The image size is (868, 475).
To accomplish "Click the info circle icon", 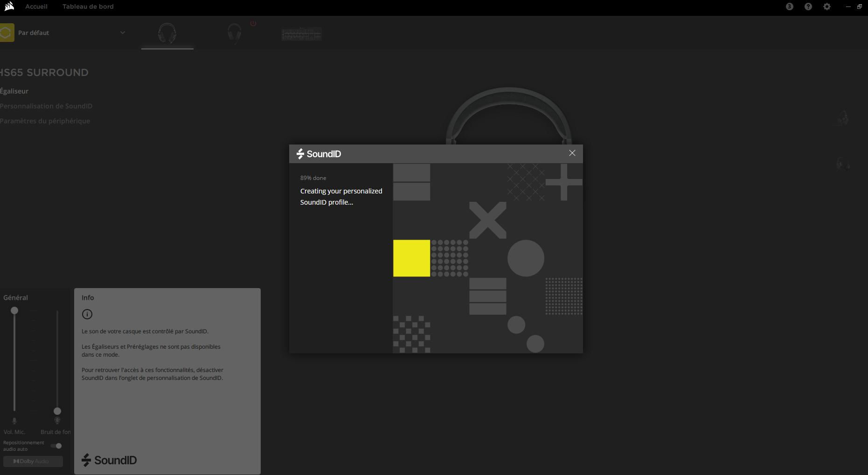I will pos(87,314).
